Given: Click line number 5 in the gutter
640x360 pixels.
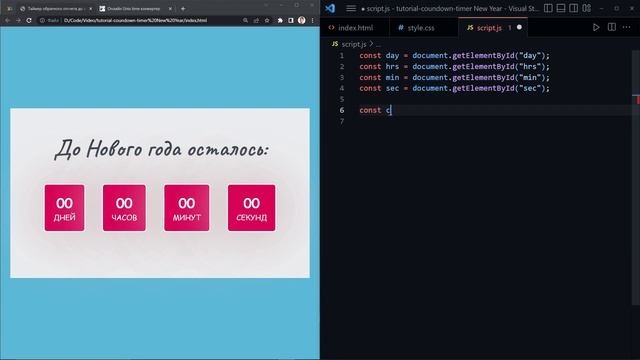Looking at the screenshot, I should coord(342,99).
